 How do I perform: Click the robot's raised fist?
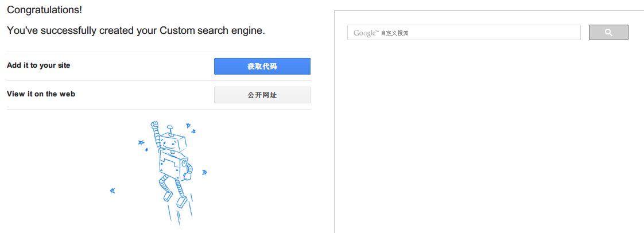pos(154,125)
